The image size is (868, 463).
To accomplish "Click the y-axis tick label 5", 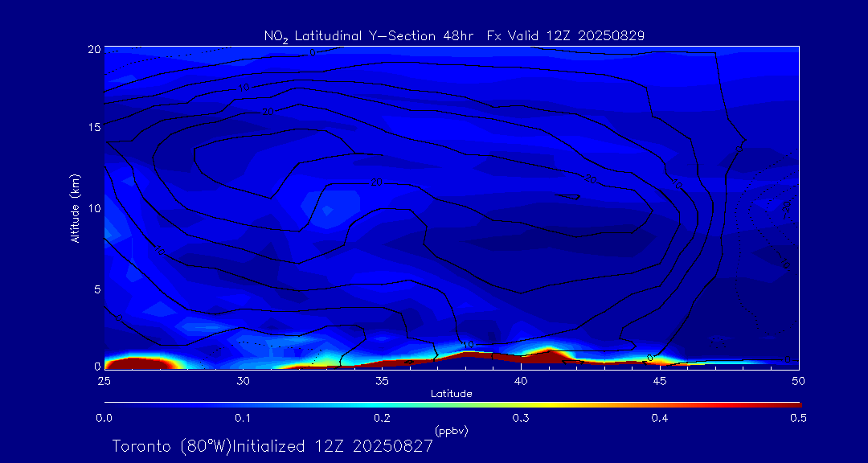I will coord(95,289).
